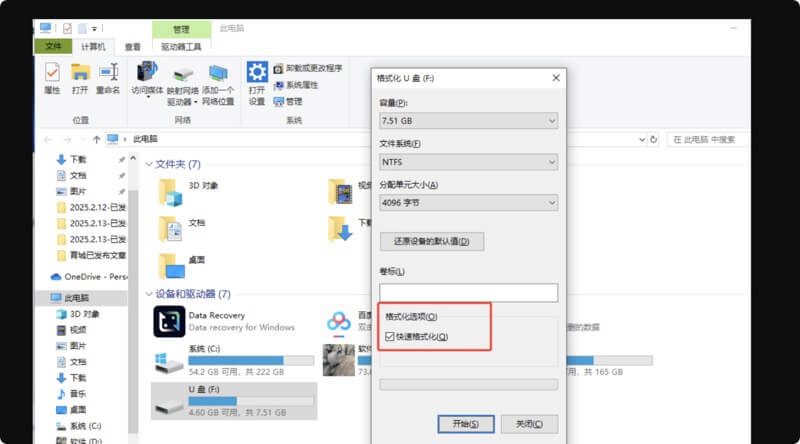Click 卸载或更改程序 in ribbon
Viewport: 800px width, 444px height.
point(308,68)
